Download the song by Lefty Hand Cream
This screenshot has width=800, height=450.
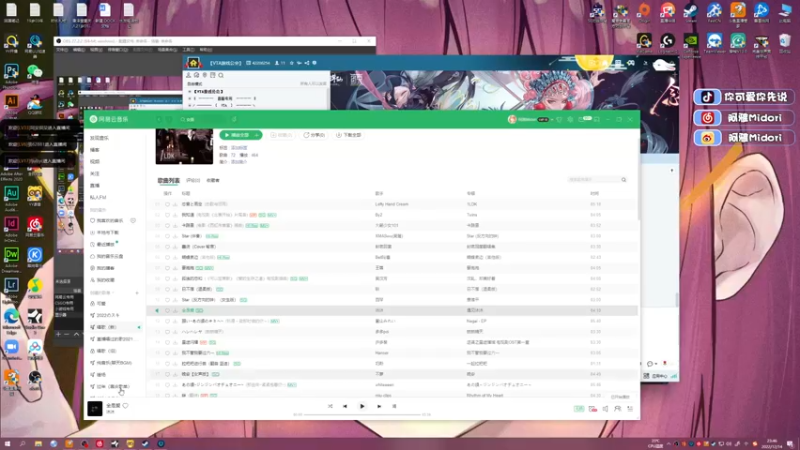175,204
